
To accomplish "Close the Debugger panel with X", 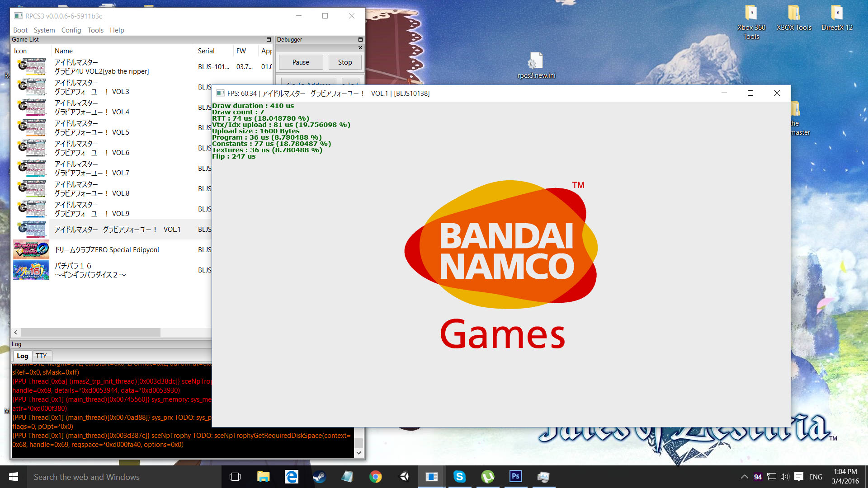I will click(x=360, y=47).
